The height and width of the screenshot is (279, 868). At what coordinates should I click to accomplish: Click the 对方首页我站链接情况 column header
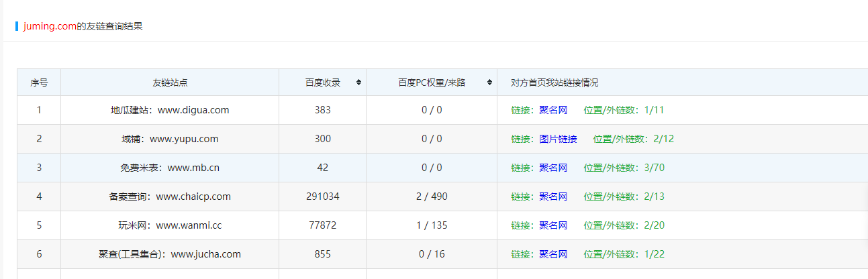(x=554, y=82)
